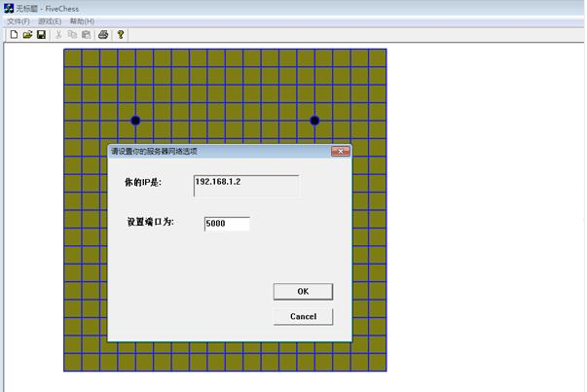This screenshot has height=392, width=587.
Task: Click the Print toolbar icon
Action: [x=103, y=35]
